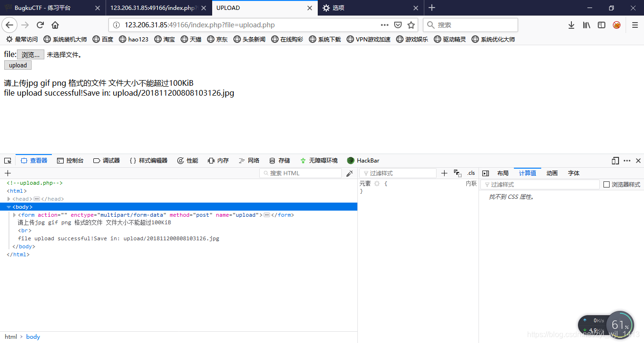
Task: Open the HackBar panel
Action: 363,161
